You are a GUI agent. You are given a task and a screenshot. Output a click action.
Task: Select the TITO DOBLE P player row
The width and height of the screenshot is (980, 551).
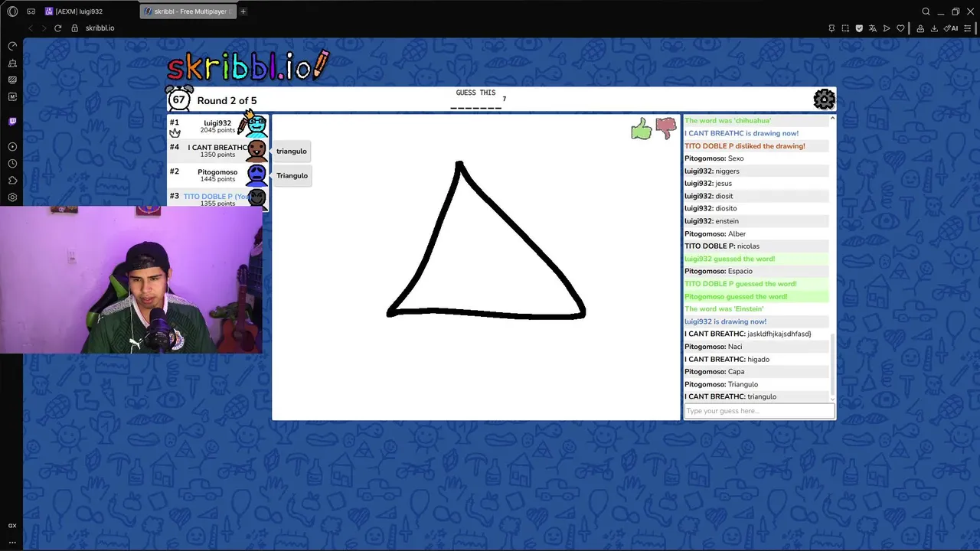(x=217, y=198)
